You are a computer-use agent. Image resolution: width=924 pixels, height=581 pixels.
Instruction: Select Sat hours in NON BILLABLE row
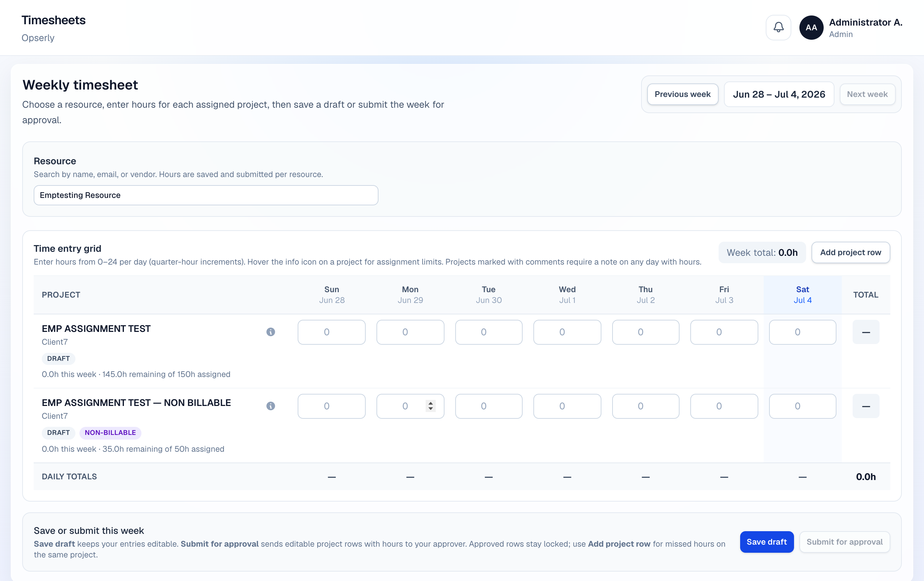pyautogui.click(x=802, y=406)
